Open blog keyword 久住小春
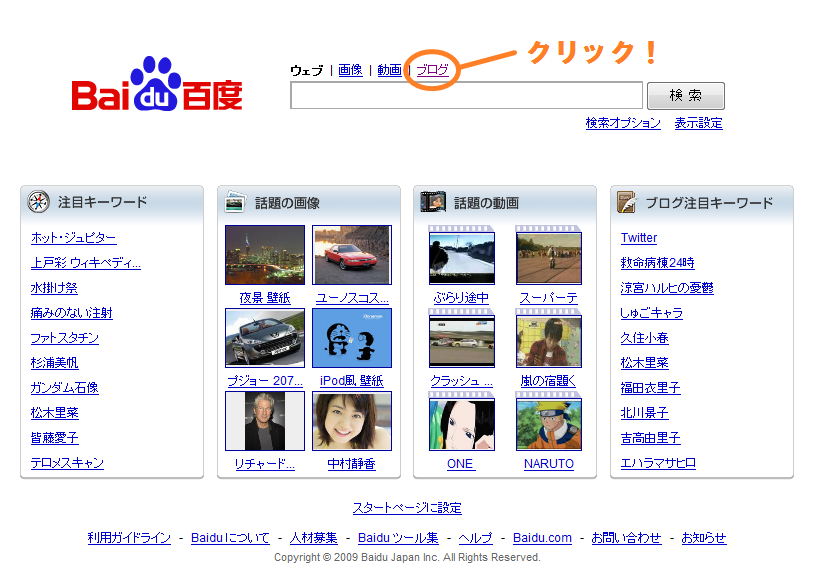This screenshot has width=817, height=583. pos(645,338)
